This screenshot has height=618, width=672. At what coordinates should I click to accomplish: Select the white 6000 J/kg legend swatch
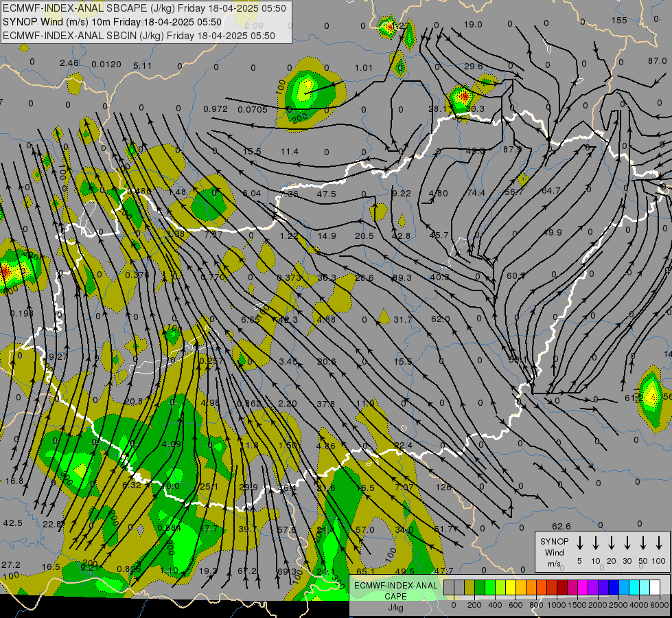655,587
